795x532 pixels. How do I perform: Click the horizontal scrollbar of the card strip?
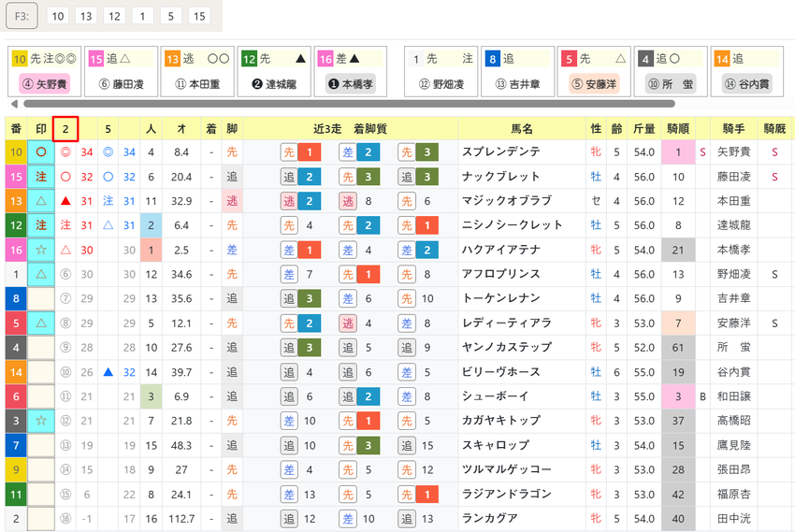coord(350,104)
